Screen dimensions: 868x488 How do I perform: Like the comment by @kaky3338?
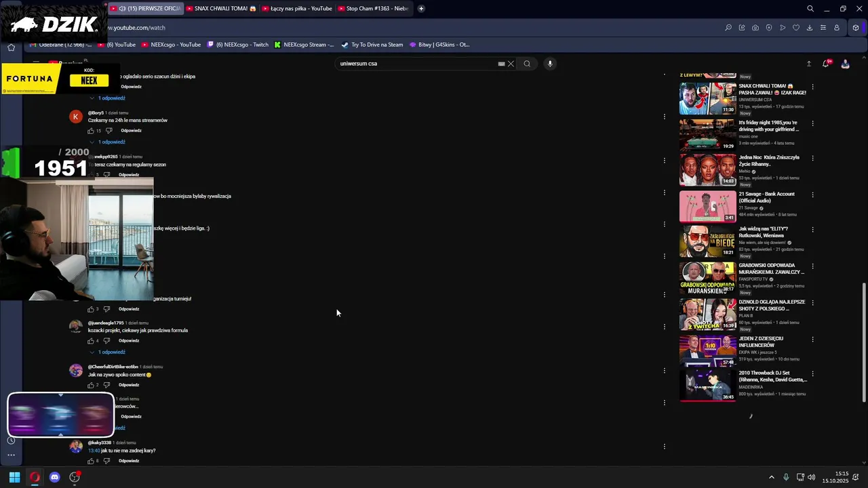[91, 461]
